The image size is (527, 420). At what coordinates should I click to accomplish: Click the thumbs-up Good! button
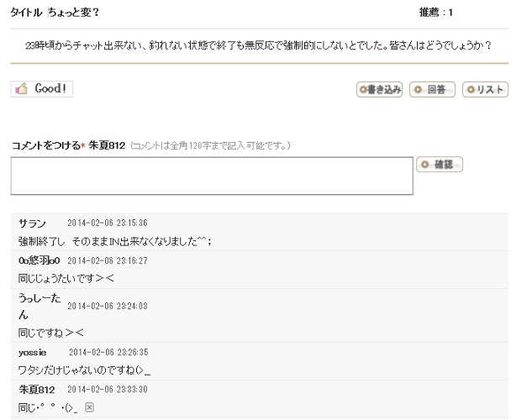pyautogui.click(x=42, y=89)
